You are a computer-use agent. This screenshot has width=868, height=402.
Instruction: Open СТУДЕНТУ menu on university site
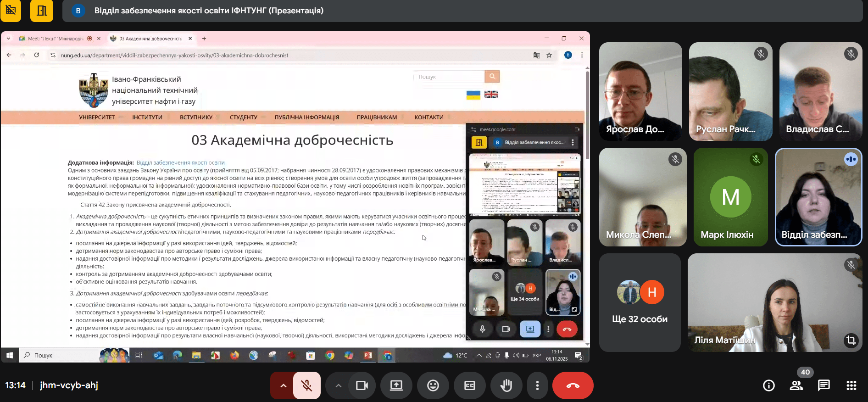pyautogui.click(x=243, y=117)
